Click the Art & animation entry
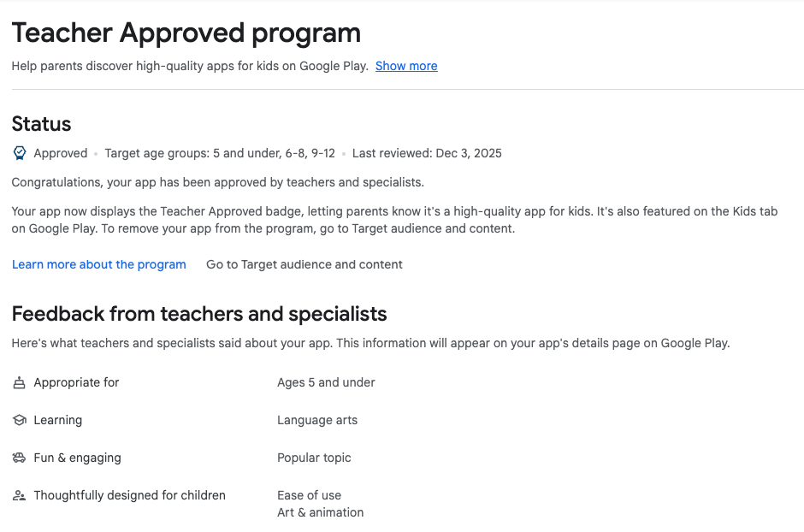This screenshot has width=804, height=532. 320,512
